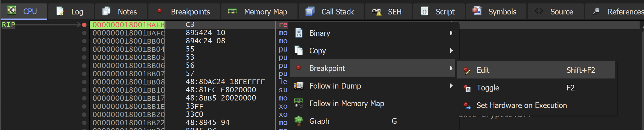Click opcode bytes 48:8BB5 20020000

tap(221, 98)
